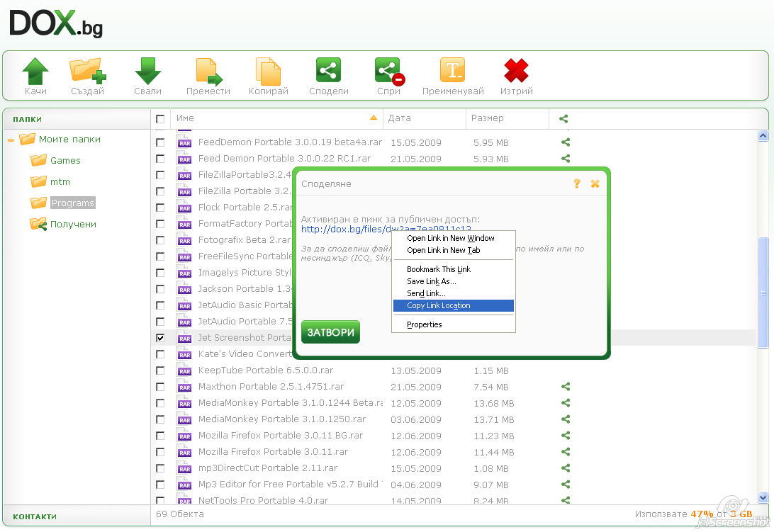
Task: Check the Maxthon Portable 2.5.1.4751.rar checkbox
Action: (160, 386)
